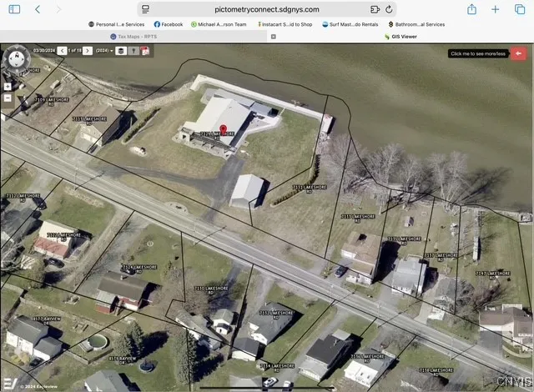Open a new browser tab
The width and height of the screenshot is (534, 392).
tap(495, 9)
